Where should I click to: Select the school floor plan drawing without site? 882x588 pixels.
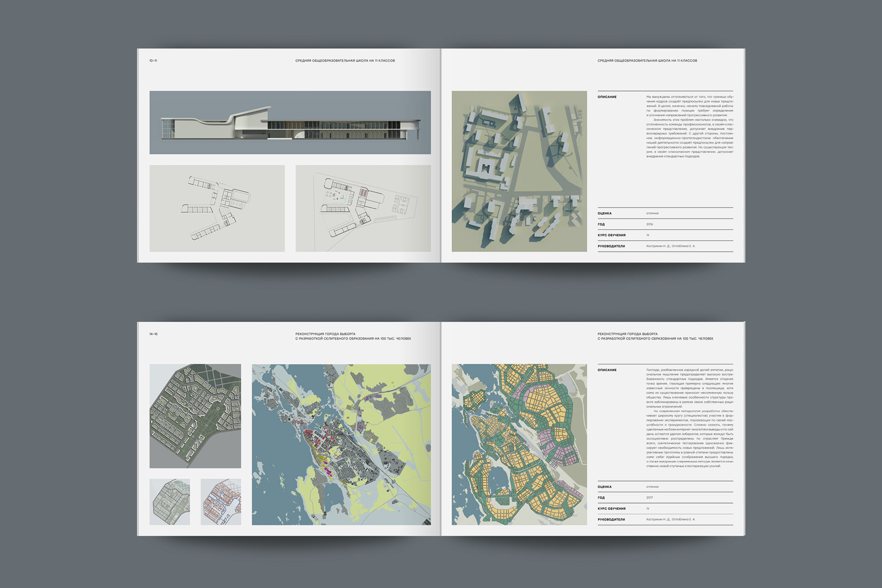(x=217, y=208)
